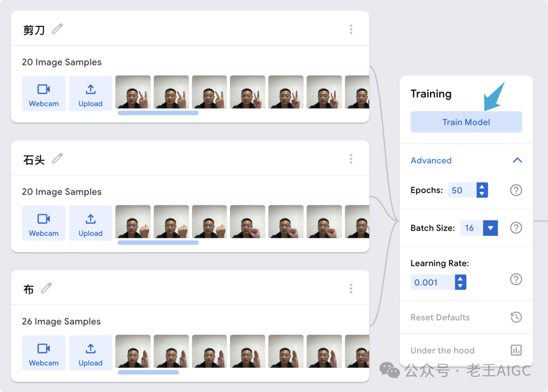Open the Batch Size dropdown
548x392 pixels.
(490, 228)
